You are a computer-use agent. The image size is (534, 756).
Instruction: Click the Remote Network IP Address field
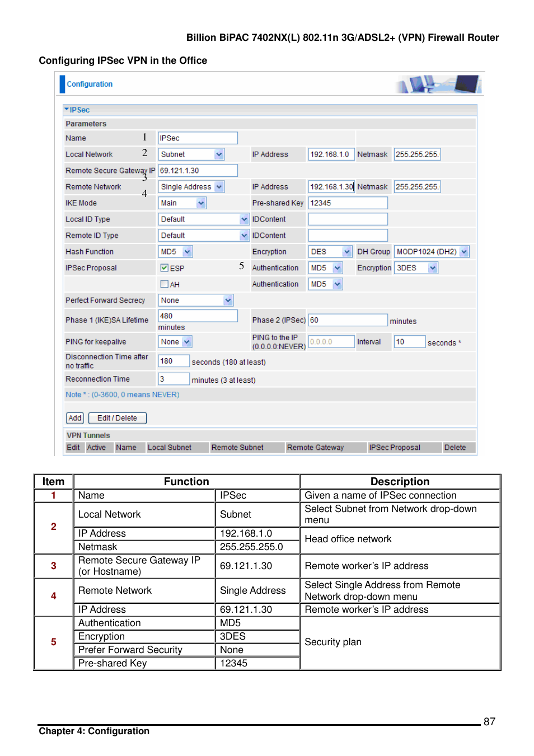click(331, 187)
